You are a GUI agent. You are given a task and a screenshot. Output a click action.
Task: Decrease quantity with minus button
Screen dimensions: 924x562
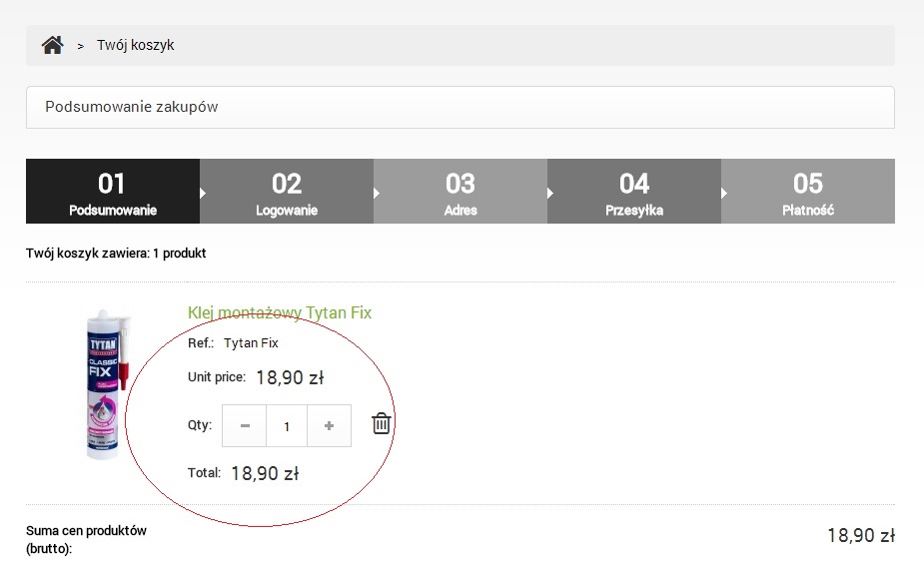coord(245,425)
